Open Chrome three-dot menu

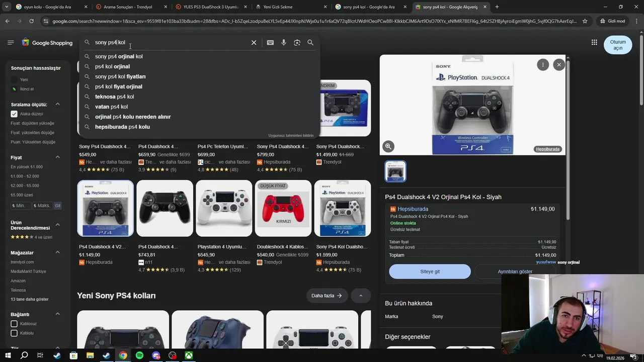click(x=636, y=21)
